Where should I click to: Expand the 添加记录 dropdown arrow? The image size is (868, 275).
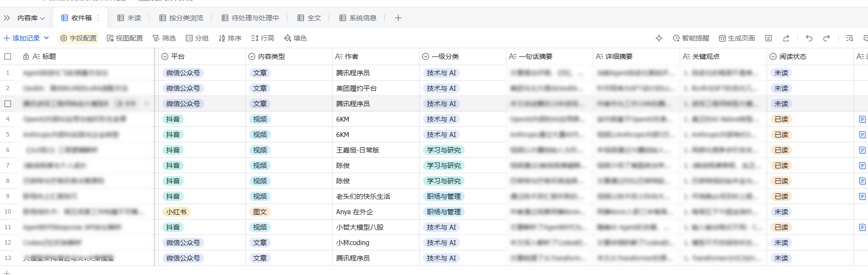(x=46, y=38)
